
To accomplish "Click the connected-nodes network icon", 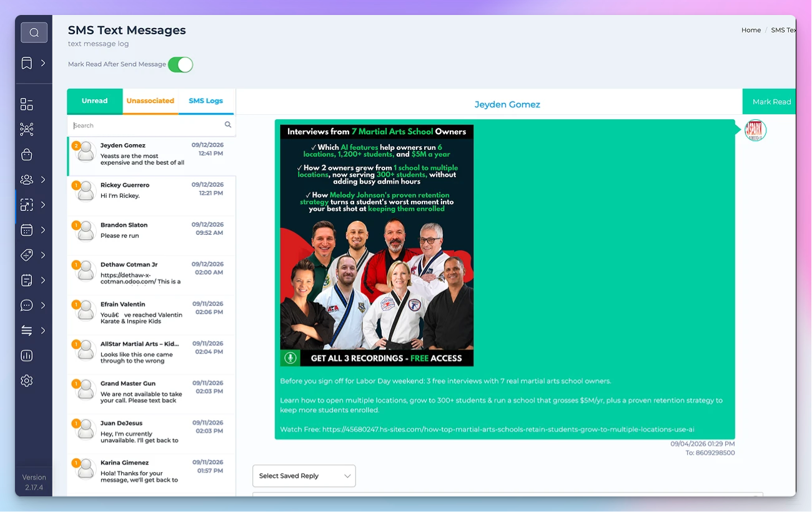I will 27,129.
